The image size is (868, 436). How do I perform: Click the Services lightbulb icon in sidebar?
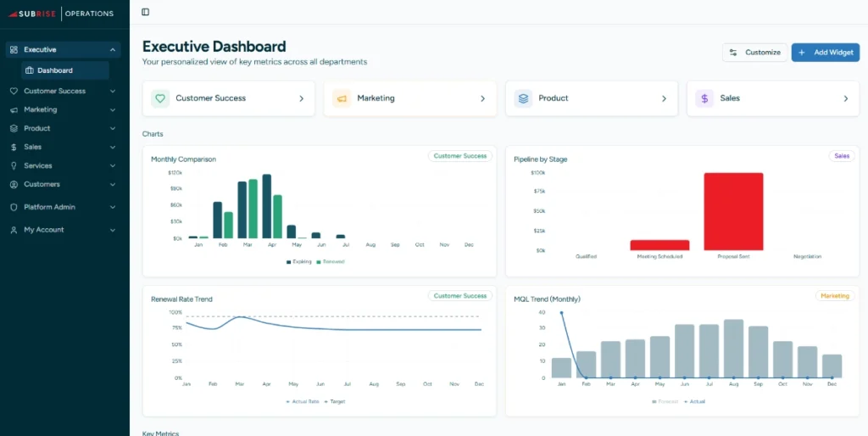[x=14, y=165]
